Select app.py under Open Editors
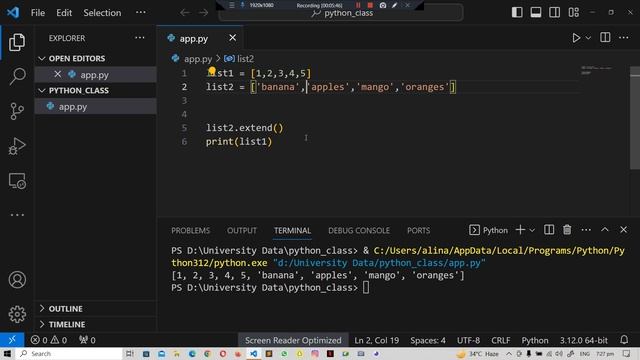 (95, 75)
